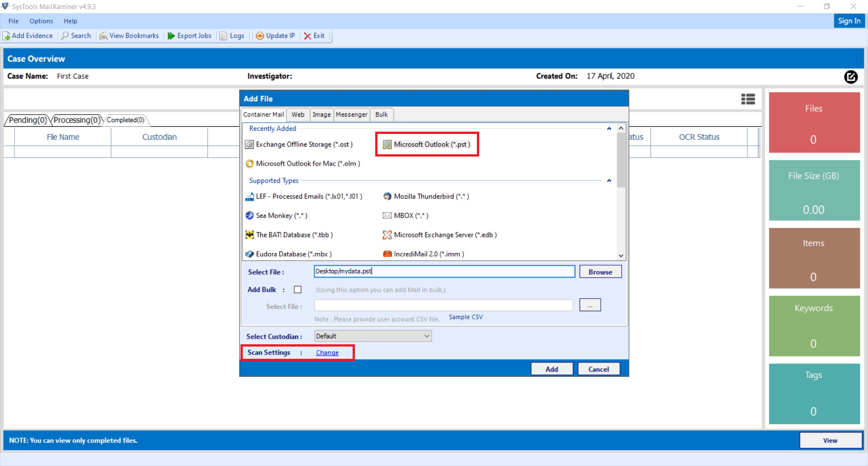The height and width of the screenshot is (466, 868).
Task: Click the file types list scrollbar
Action: [x=621, y=161]
